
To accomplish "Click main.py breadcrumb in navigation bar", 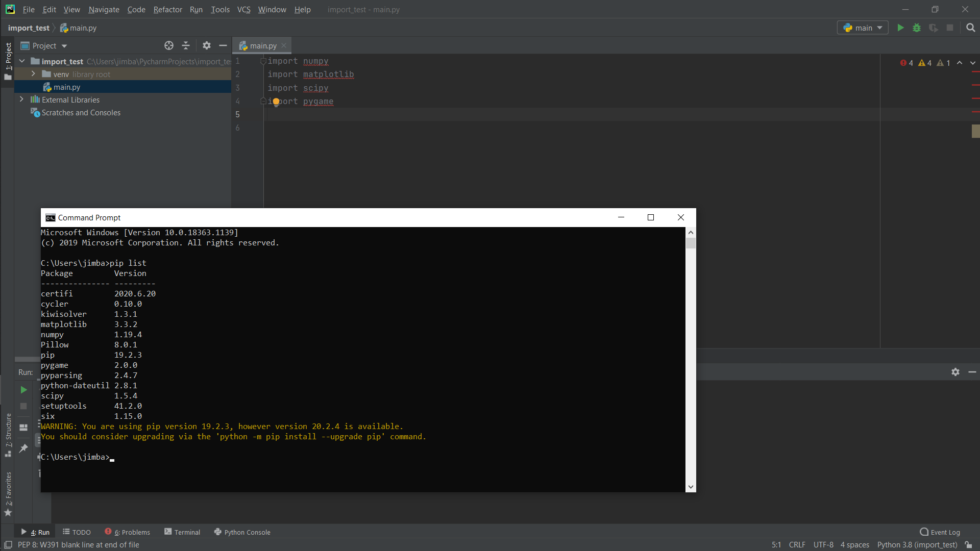I will coord(78,28).
